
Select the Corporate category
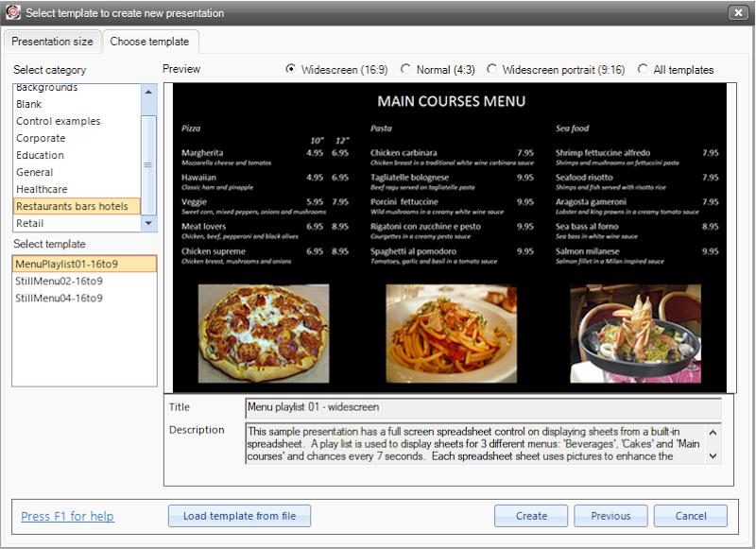[41, 138]
